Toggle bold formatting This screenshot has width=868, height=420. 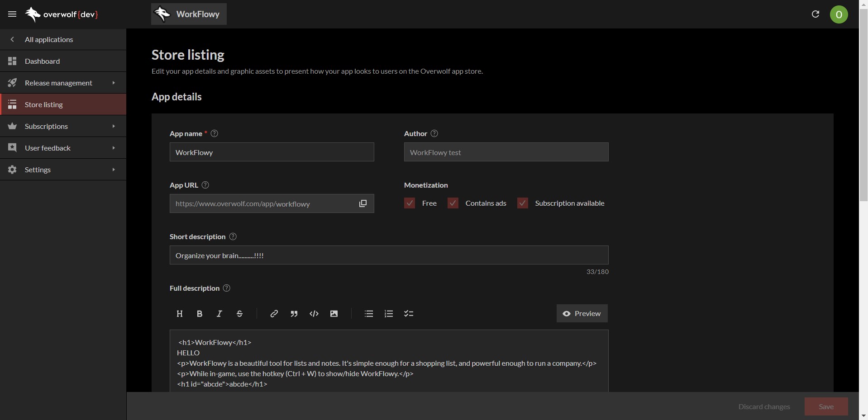tap(200, 314)
